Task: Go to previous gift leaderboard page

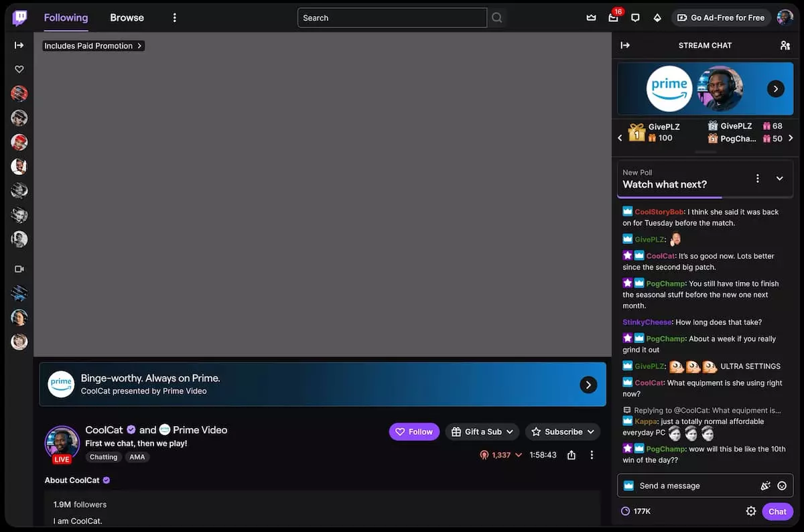Action: point(620,138)
